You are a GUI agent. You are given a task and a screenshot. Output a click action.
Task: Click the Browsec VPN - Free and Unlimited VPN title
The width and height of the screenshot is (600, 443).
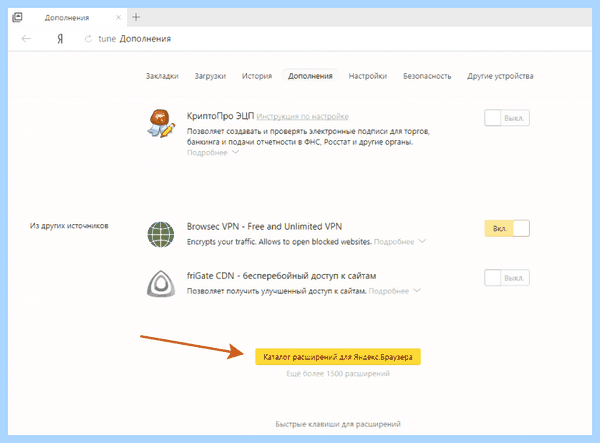tap(264, 226)
